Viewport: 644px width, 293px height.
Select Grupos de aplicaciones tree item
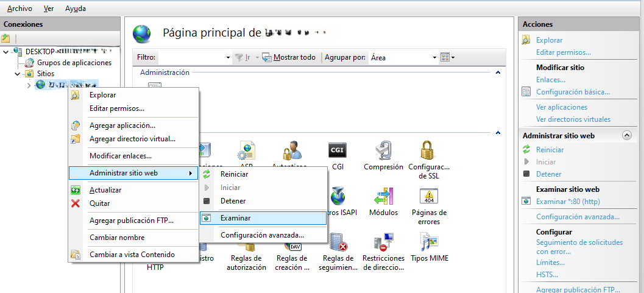[x=74, y=62]
